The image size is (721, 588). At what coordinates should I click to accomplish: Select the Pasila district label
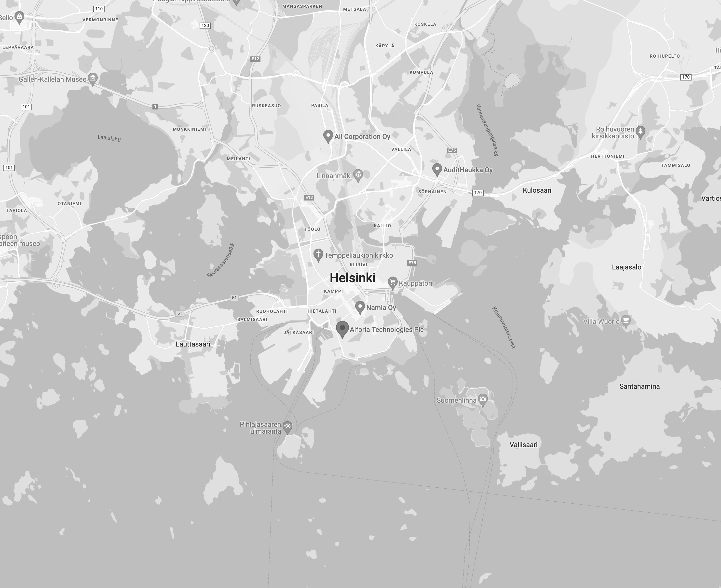tap(320, 105)
